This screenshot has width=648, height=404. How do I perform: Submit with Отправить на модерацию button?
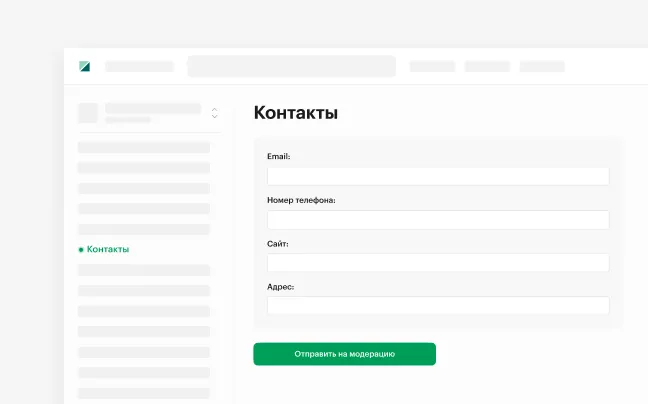pyautogui.click(x=344, y=354)
